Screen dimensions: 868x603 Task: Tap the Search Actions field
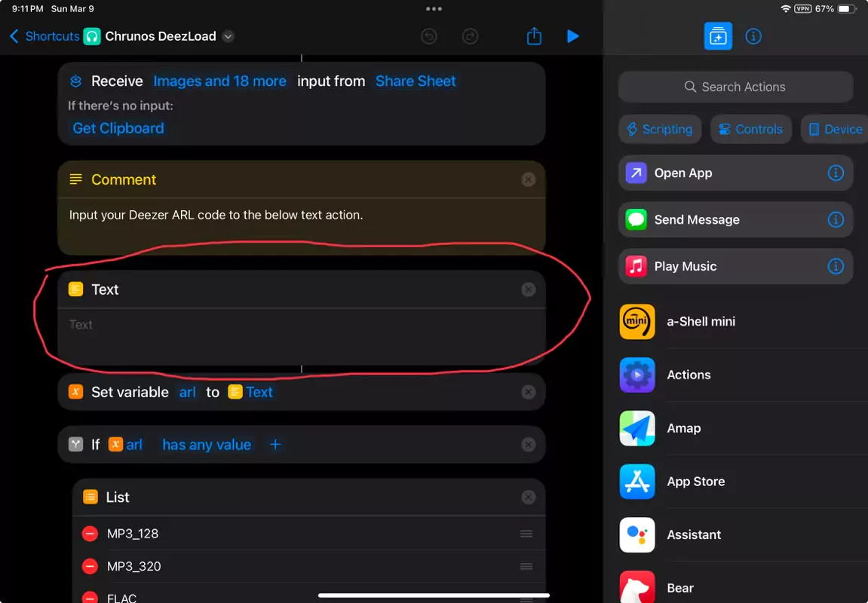(735, 87)
